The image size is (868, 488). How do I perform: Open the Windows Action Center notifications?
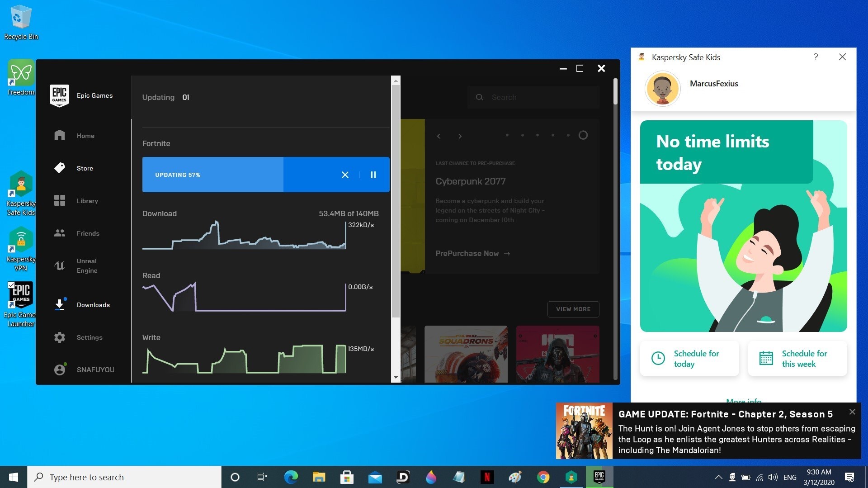[849, 477]
